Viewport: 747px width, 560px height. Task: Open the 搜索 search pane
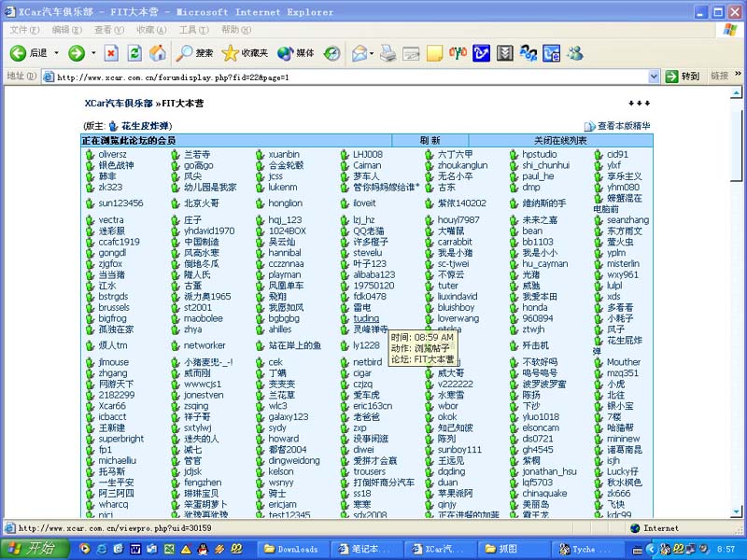[x=194, y=53]
